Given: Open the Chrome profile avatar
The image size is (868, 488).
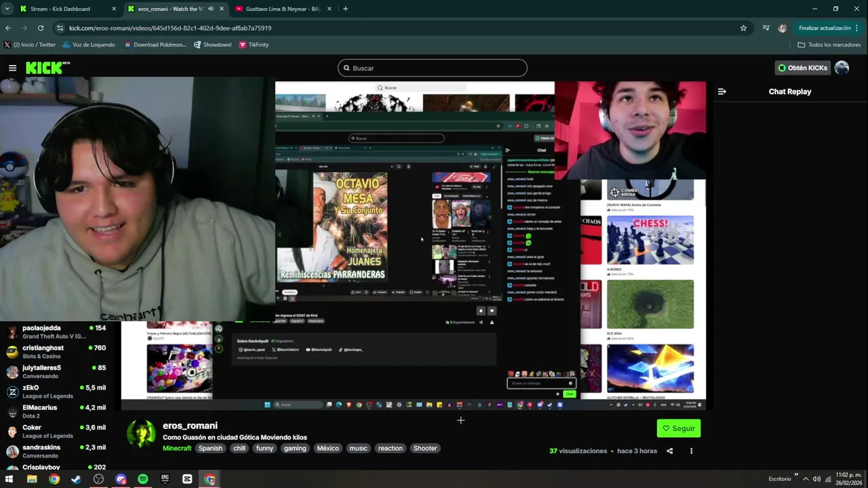Looking at the screenshot, I should 783,28.
